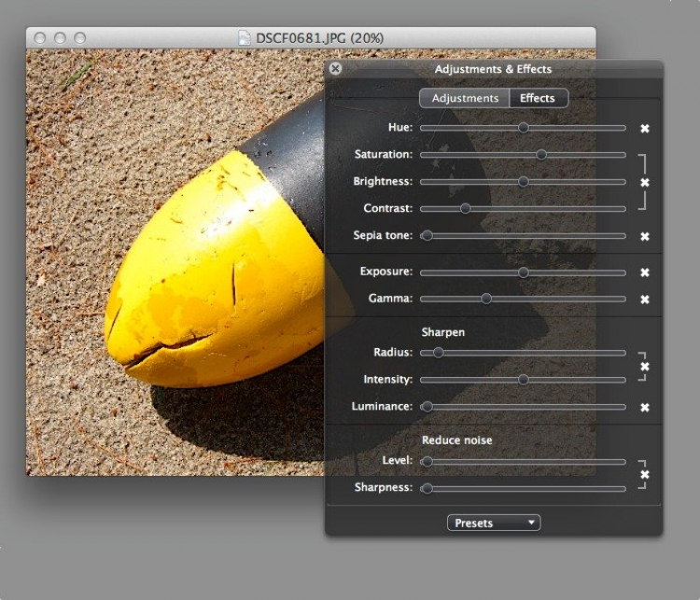
Task: Click the Hue slider knob
Action: click(524, 128)
